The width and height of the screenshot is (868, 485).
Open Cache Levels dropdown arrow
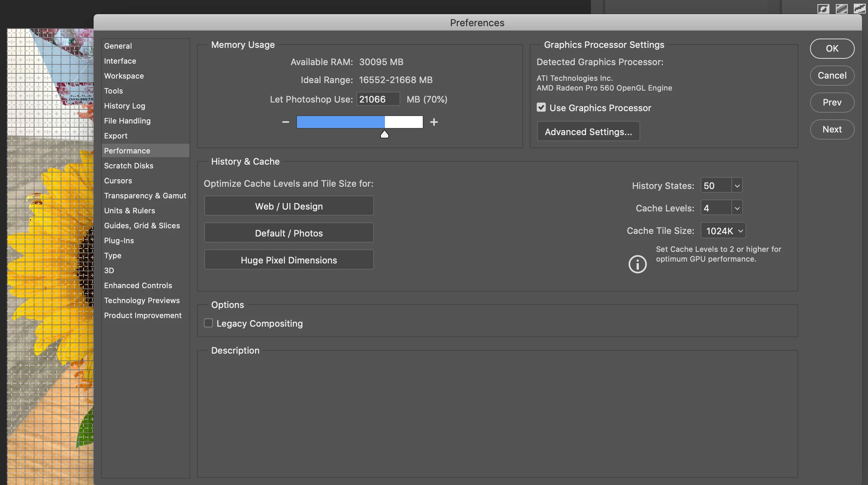coord(737,208)
